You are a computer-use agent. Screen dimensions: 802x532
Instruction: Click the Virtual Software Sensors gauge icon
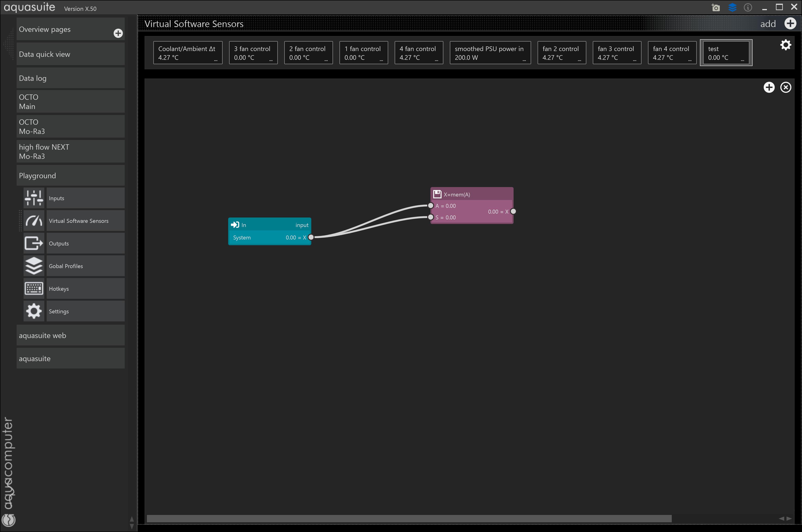33,221
